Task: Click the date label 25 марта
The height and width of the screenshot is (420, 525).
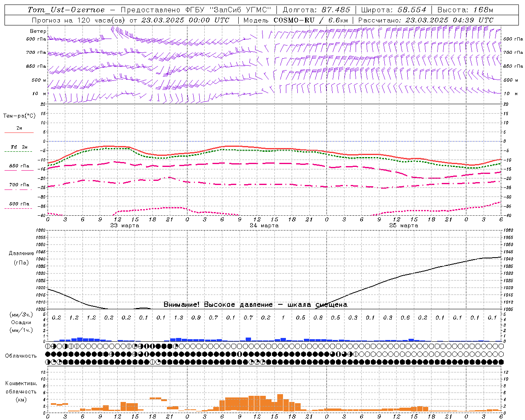Action: pos(404,226)
